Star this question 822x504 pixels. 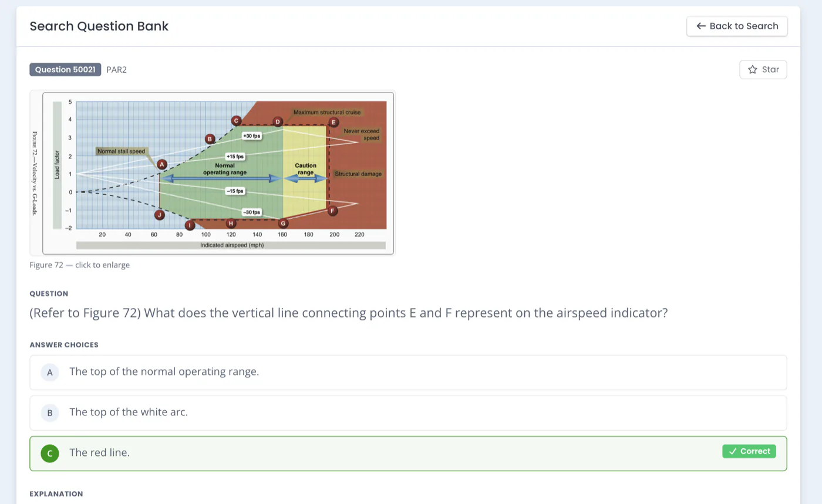click(763, 69)
